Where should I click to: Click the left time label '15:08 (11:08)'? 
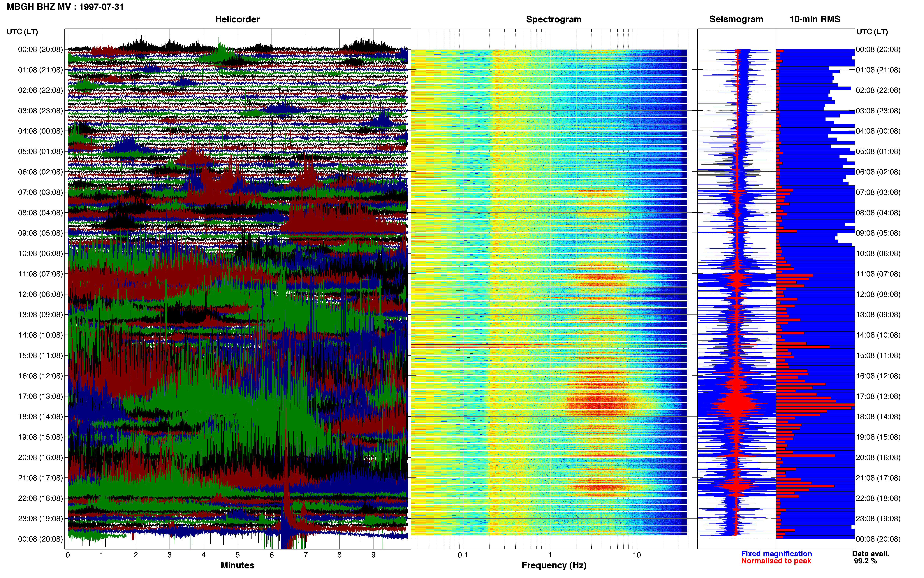(41, 356)
